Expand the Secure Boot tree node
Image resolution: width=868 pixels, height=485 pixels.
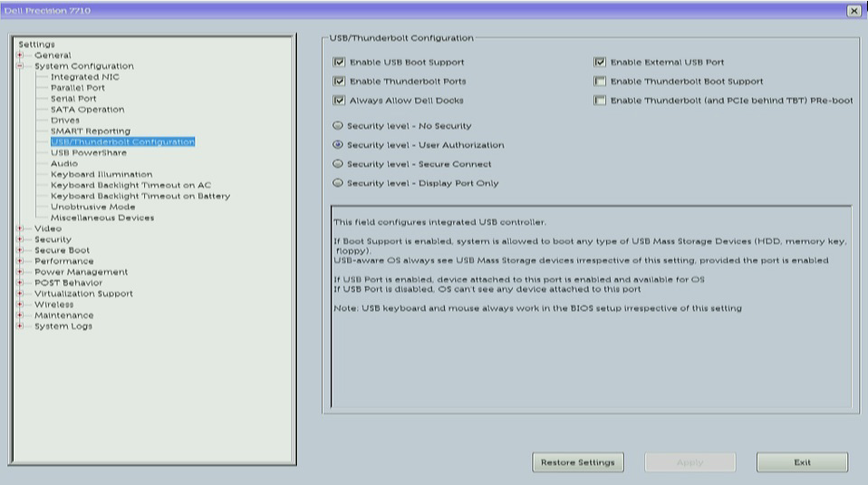pyautogui.click(x=19, y=249)
